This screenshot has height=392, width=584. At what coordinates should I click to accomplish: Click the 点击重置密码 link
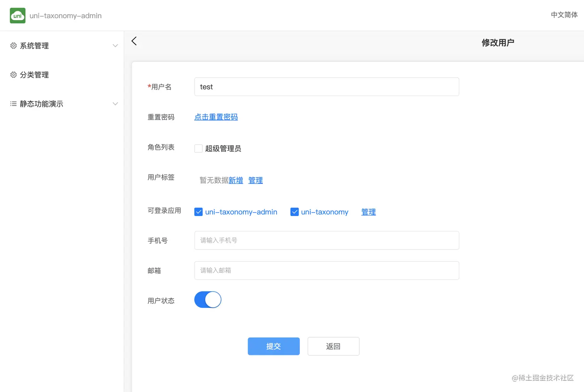pos(216,117)
